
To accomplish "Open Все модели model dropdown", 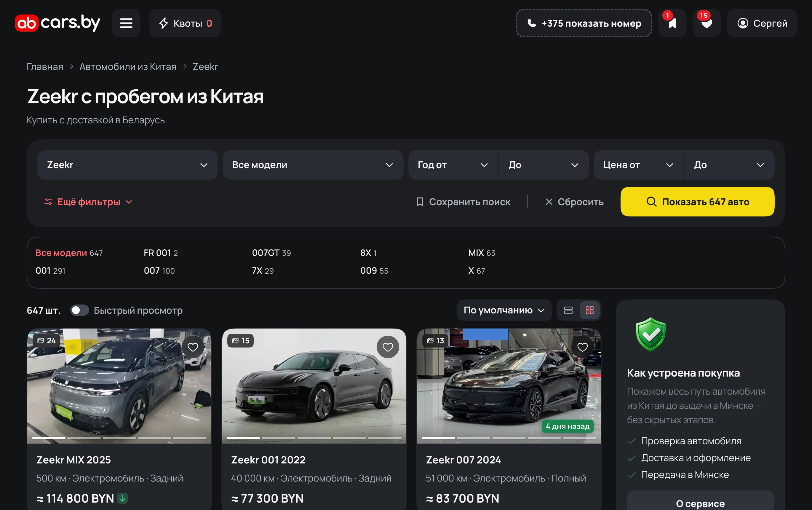I will (313, 165).
